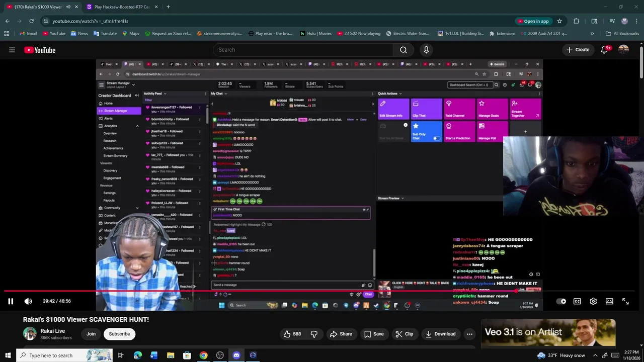Open the Translate bookmark

[105, 34]
